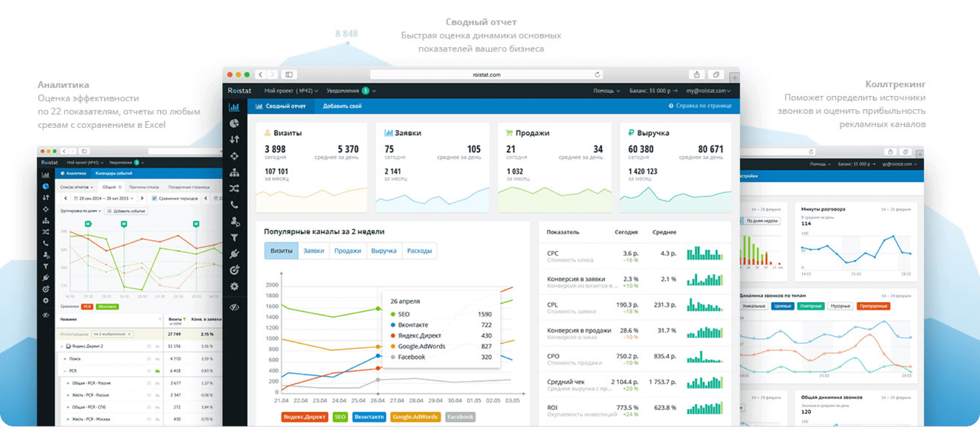Open Группировка по дням dropdown in left window
Image resolution: width=980 pixels, height=427 pixels.
(81, 211)
